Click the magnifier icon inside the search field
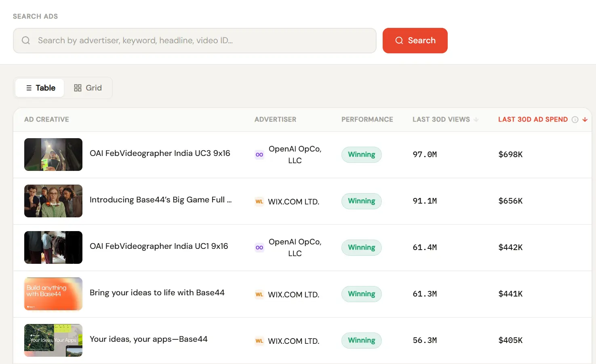 (26, 40)
